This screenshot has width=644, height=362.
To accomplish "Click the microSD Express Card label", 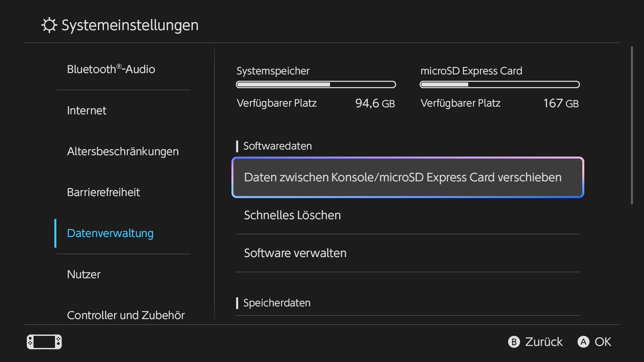I will tap(471, 71).
